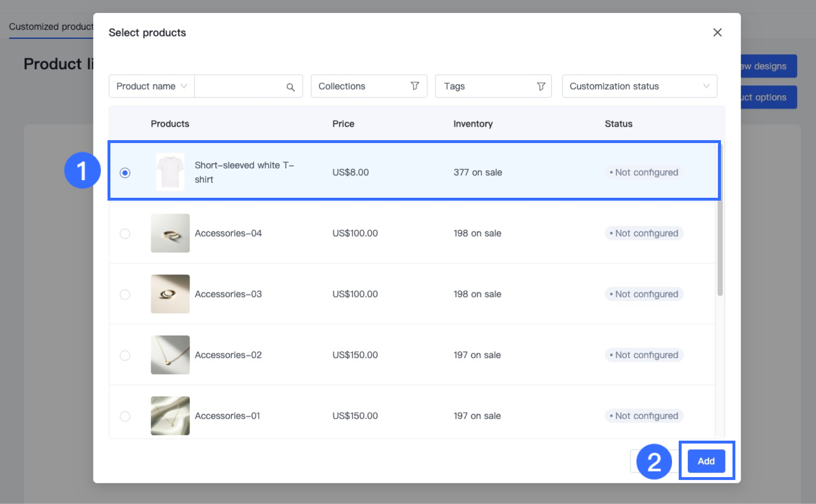
Task: Click the Accessories-02 necklace thumbnail
Action: point(170,355)
